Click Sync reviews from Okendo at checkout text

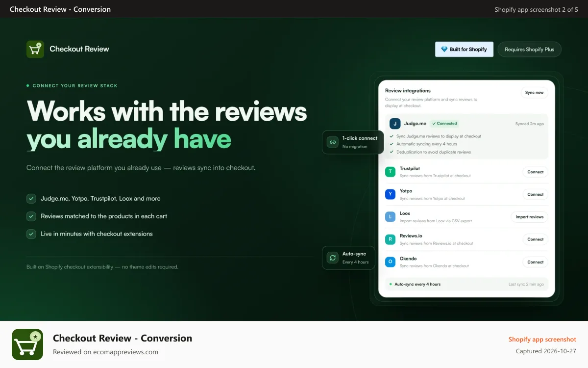click(x=434, y=266)
